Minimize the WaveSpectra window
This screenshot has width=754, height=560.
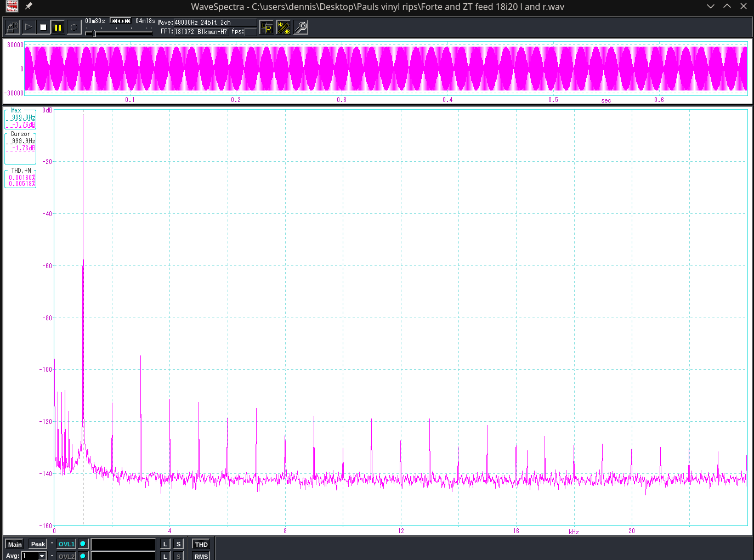tap(711, 7)
